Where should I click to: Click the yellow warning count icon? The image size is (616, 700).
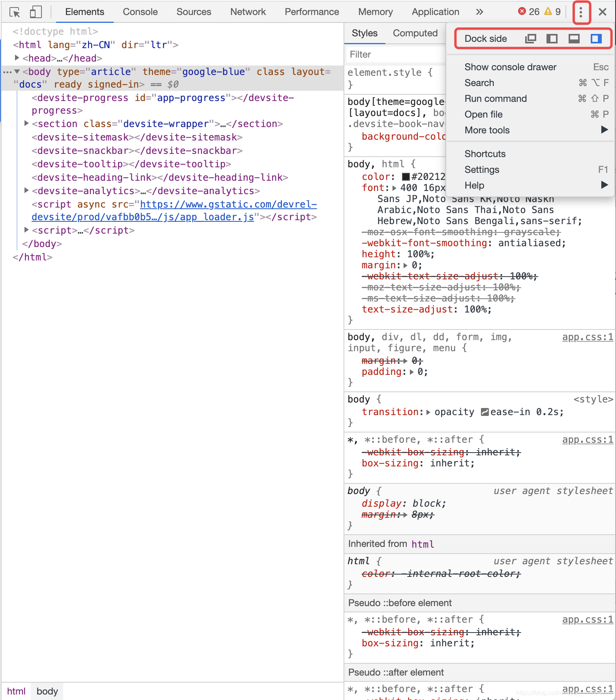(x=548, y=11)
